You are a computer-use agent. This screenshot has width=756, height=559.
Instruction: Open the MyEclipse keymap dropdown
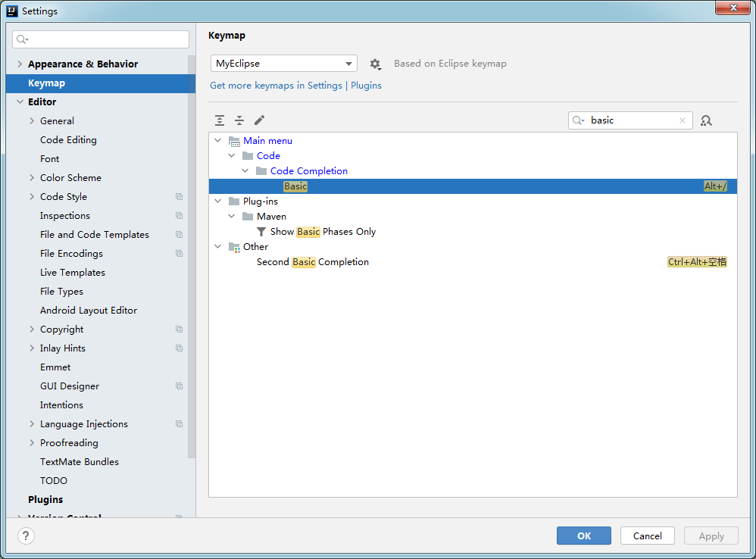click(x=283, y=64)
